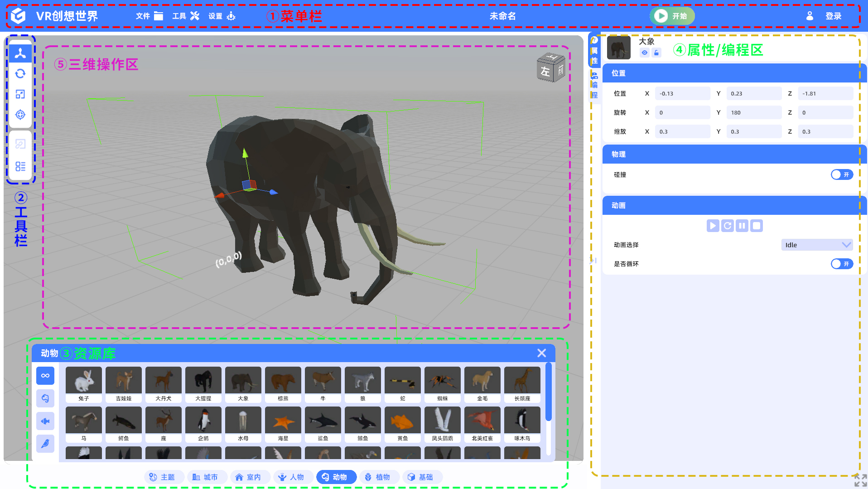Screen dimensions: 868x489
Task: Select the rotate tool in toolbar
Action: coord(20,74)
